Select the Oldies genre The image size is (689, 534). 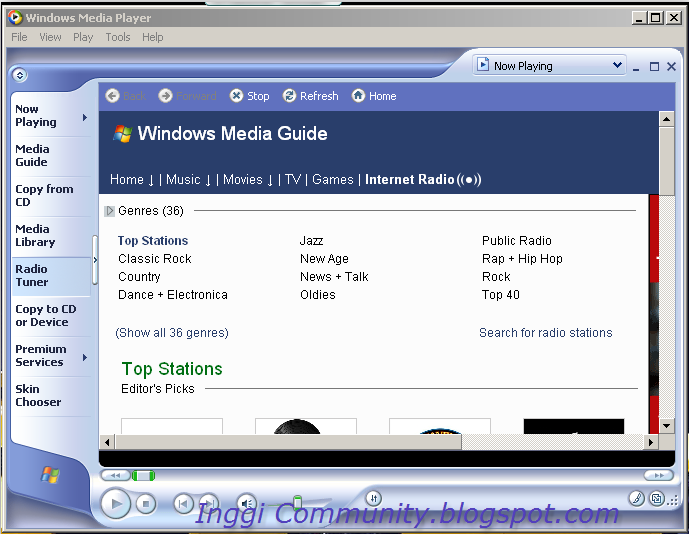(318, 294)
